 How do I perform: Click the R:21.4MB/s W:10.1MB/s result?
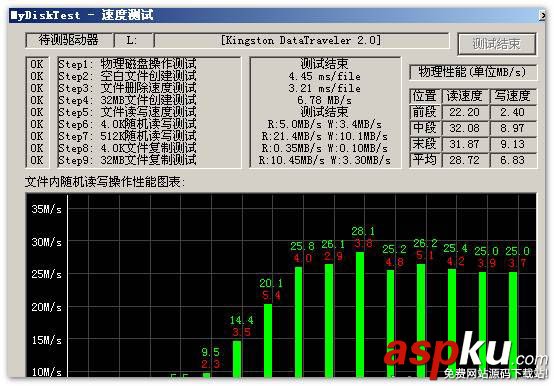pos(324,136)
